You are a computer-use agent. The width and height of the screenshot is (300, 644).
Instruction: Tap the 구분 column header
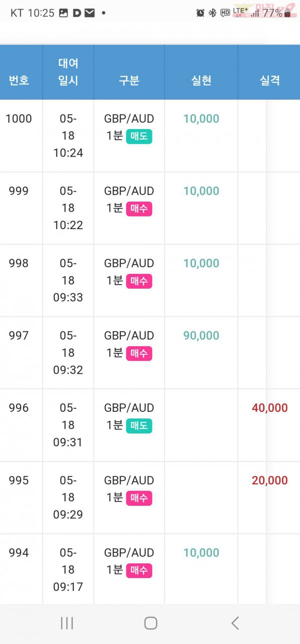click(x=129, y=80)
